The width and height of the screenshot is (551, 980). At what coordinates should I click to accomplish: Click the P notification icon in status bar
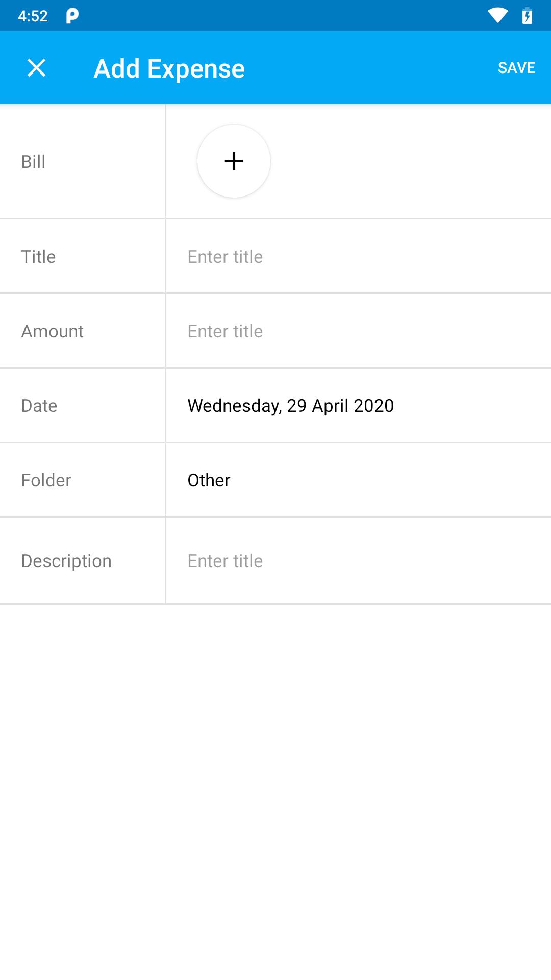pos(72,16)
